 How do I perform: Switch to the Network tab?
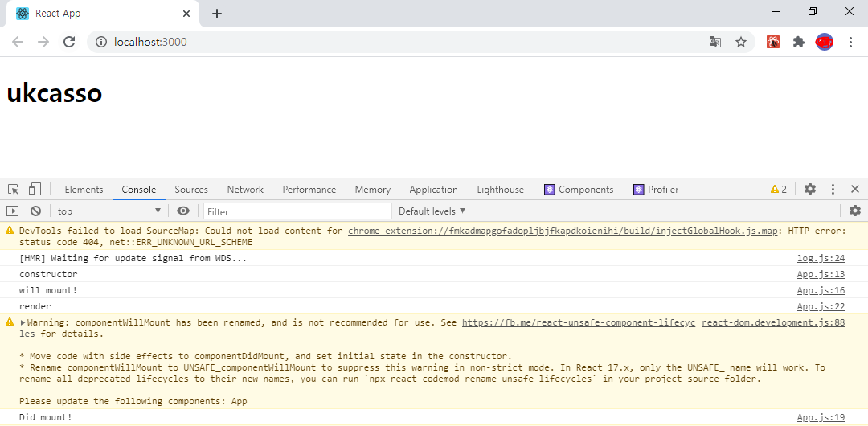[245, 190]
